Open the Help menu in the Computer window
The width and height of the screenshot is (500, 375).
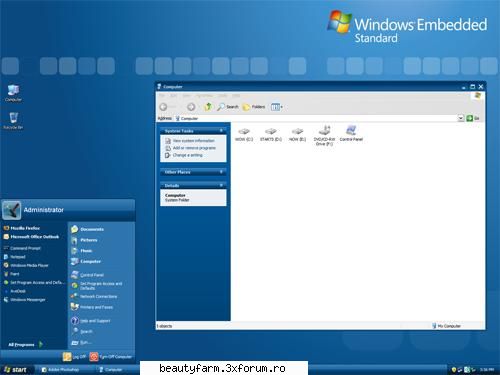[236, 96]
